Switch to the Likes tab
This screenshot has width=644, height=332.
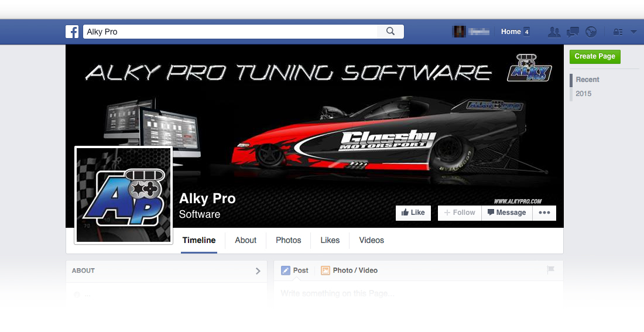click(330, 241)
